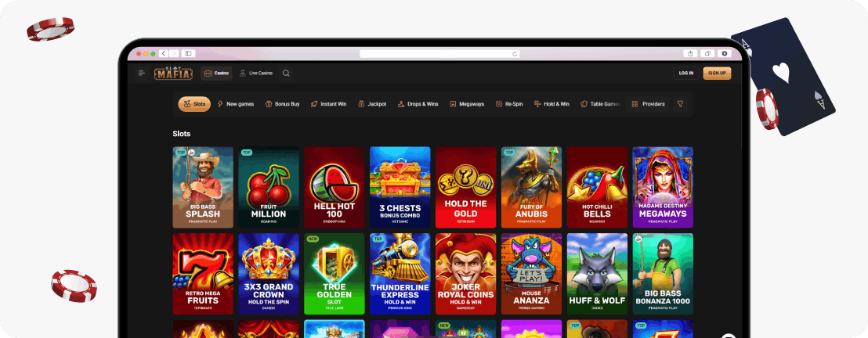Open Joker Royal Coins game
The width and height of the screenshot is (868, 338).
(466, 274)
